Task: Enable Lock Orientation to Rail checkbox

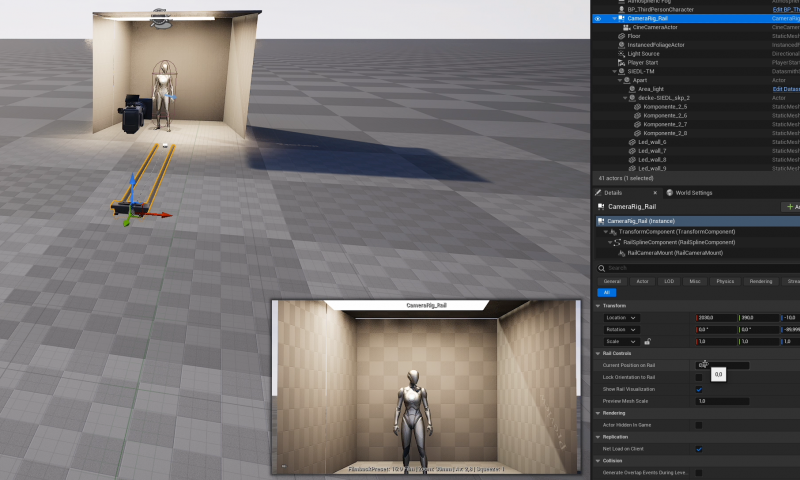Action: (x=699, y=377)
